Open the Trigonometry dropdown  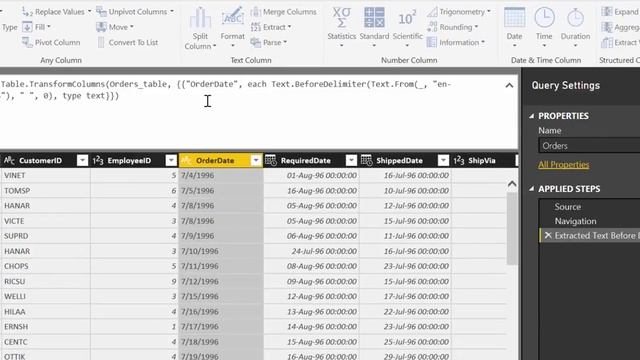[459, 12]
